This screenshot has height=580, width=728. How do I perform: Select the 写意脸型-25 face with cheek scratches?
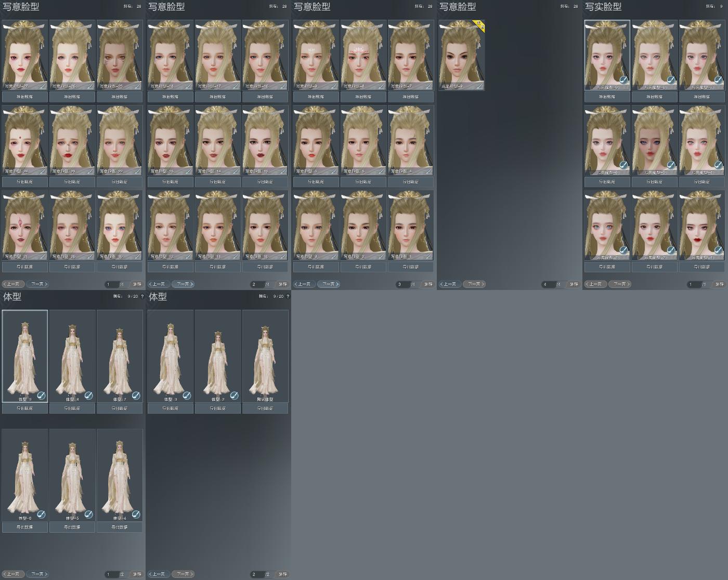pos(120,55)
